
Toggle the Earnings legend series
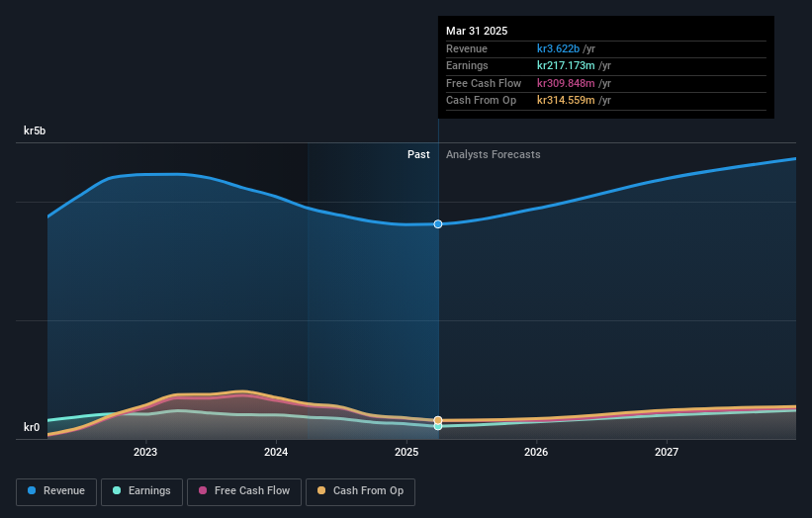pyautogui.click(x=141, y=491)
